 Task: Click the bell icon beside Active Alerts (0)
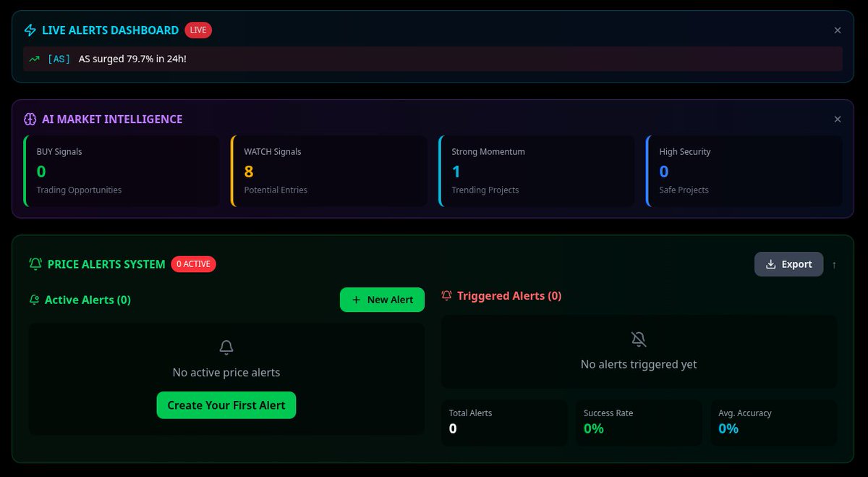pos(34,300)
